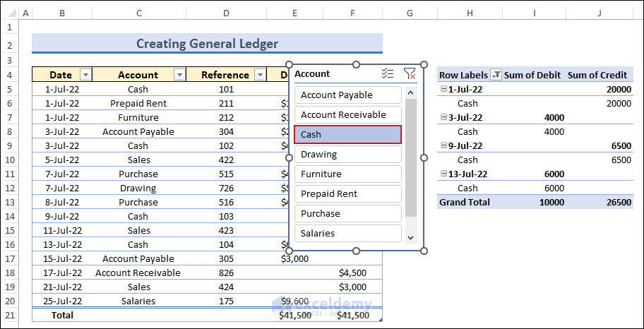Open the Account column filter dropdown
This screenshot has width=644, height=329.
coord(179,75)
